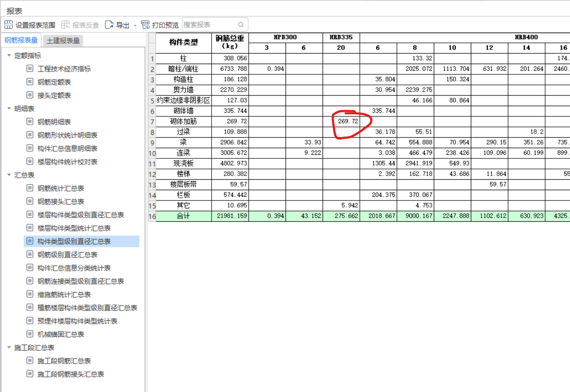Image resolution: width=570 pixels, height=392 pixels.
Task: Select the 连梁 row label cell
Action: (x=184, y=153)
